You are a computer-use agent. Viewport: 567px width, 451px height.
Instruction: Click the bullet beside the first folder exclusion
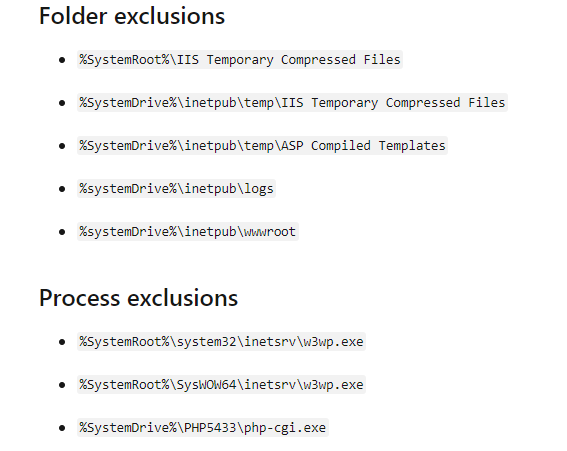coord(62,60)
